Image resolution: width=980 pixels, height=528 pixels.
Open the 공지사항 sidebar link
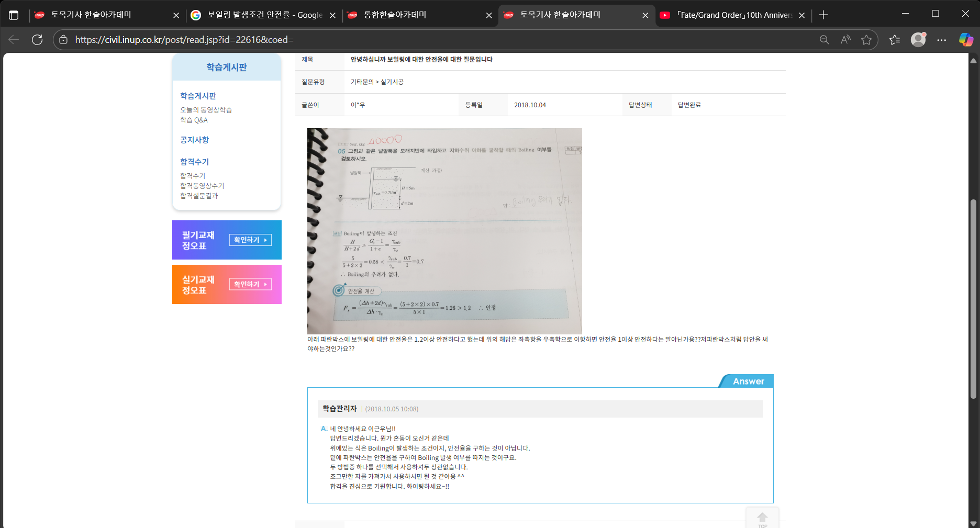coord(194,140)
